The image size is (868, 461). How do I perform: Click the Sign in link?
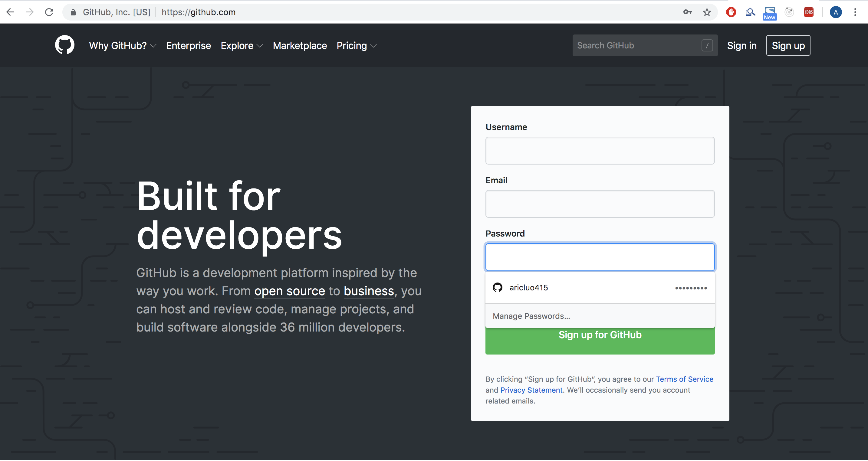(741, 45)
